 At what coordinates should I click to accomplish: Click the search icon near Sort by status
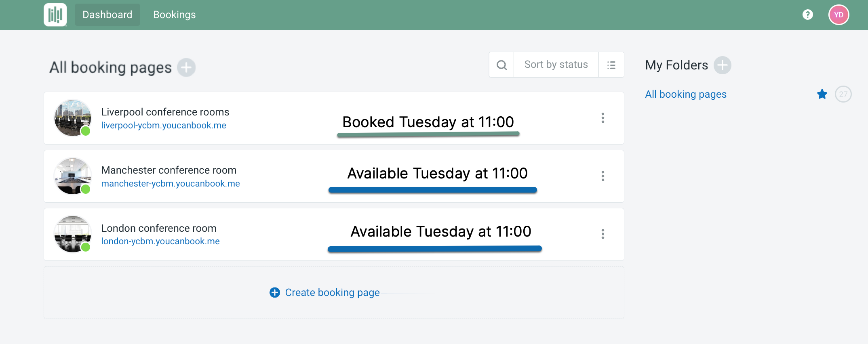tap(501, 64)
